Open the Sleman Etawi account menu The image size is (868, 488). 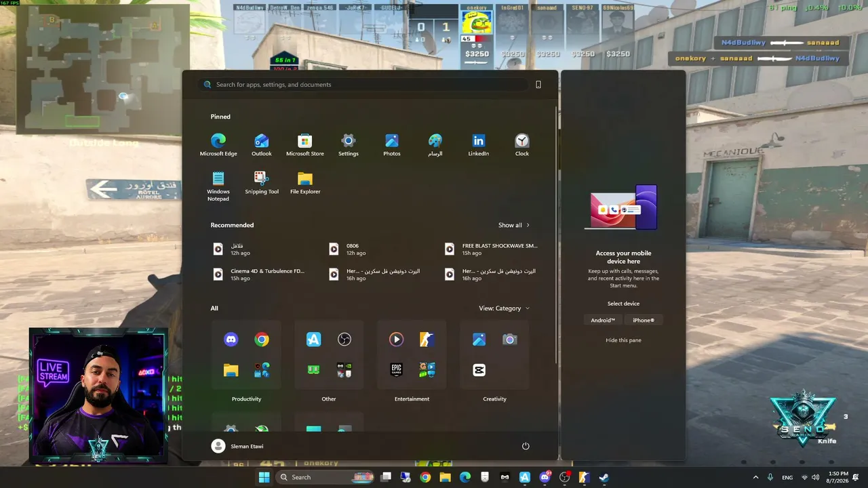click(x=237, y=446)
